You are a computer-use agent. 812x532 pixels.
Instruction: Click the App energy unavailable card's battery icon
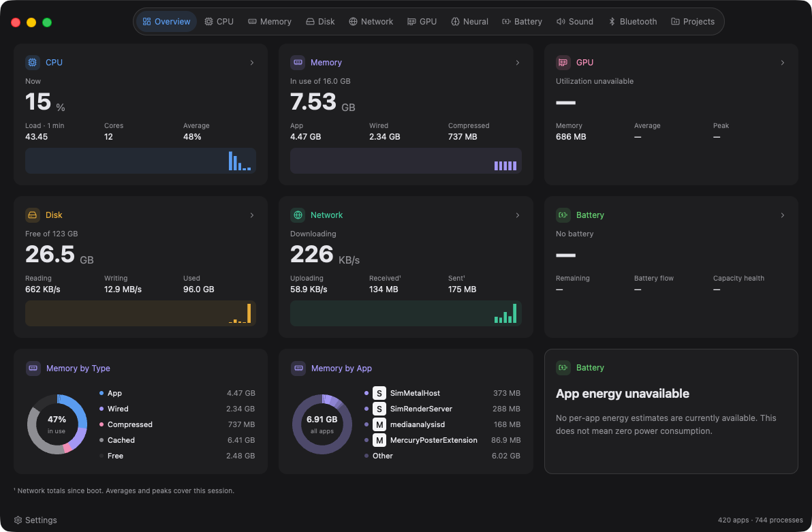pos(563,368)
